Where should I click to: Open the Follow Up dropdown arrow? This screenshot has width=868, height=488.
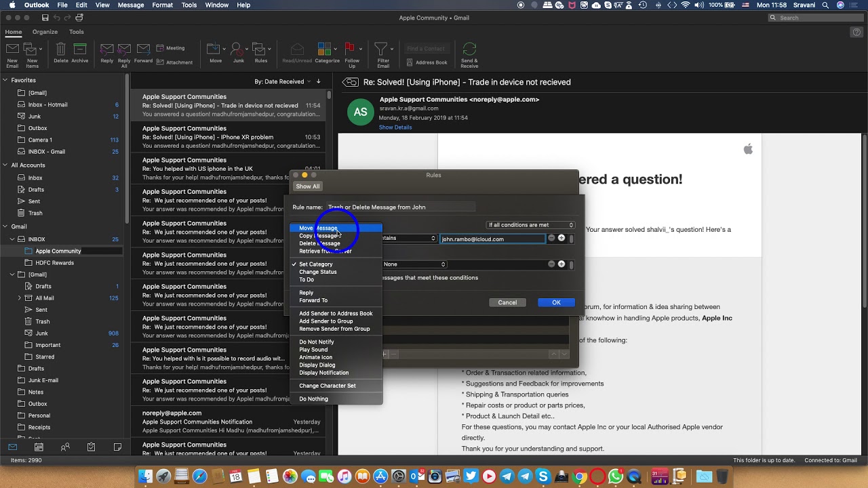[361, 49]
